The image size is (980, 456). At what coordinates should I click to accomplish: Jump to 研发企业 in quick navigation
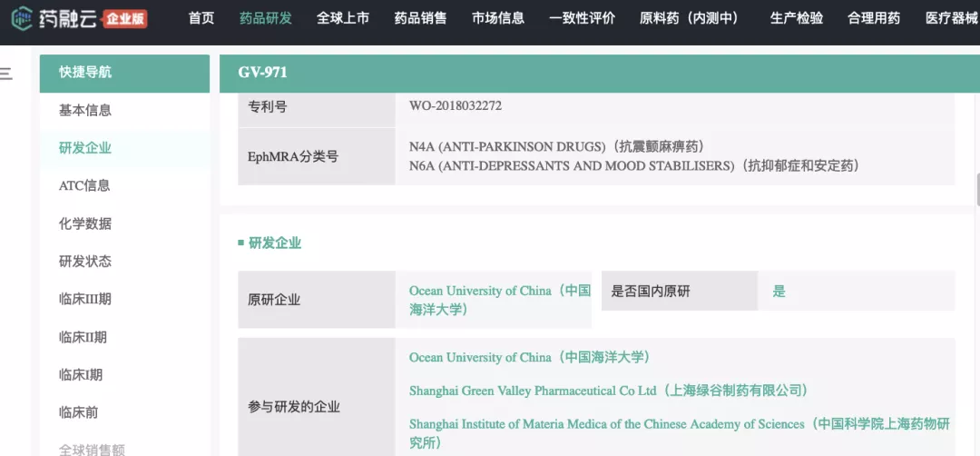tap(85, 148)
